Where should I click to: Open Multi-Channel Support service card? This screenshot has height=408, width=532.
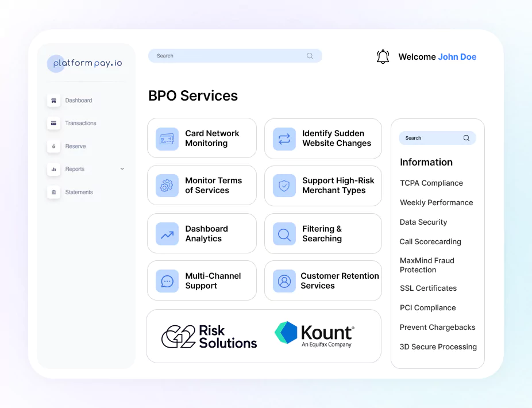click(x=202, y=280)
